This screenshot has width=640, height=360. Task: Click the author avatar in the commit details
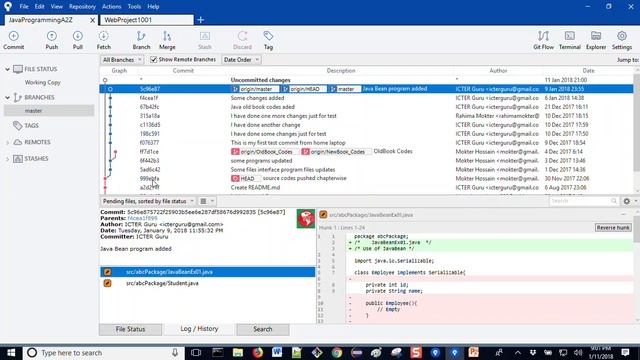coord(306,218)
